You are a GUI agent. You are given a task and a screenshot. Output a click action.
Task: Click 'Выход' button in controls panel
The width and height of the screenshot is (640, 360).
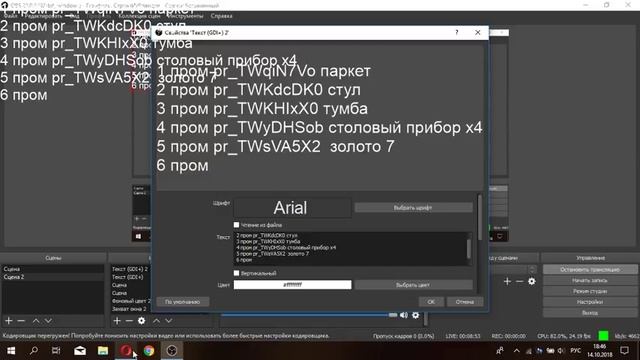pos(590,313)
